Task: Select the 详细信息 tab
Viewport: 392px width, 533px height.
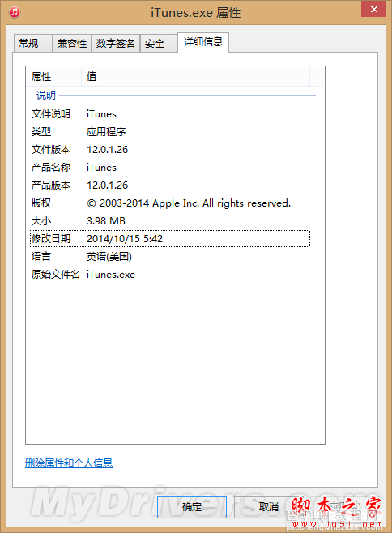Action: 203,42
